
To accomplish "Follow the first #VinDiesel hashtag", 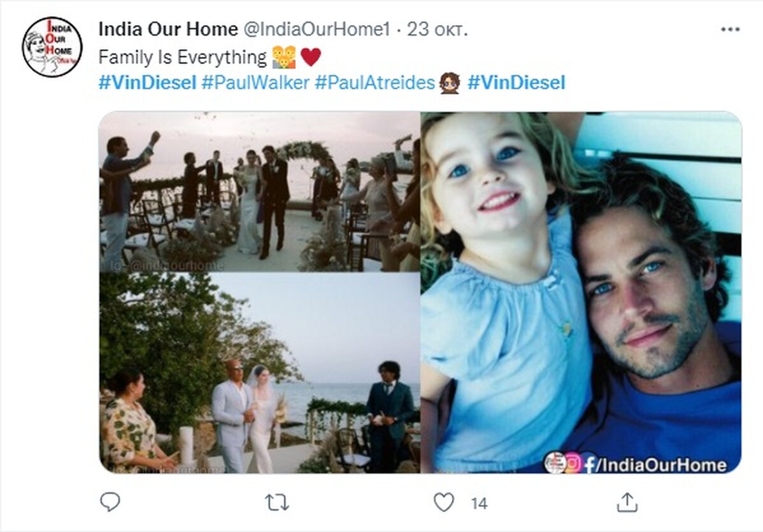I will [x=148, y=82].
